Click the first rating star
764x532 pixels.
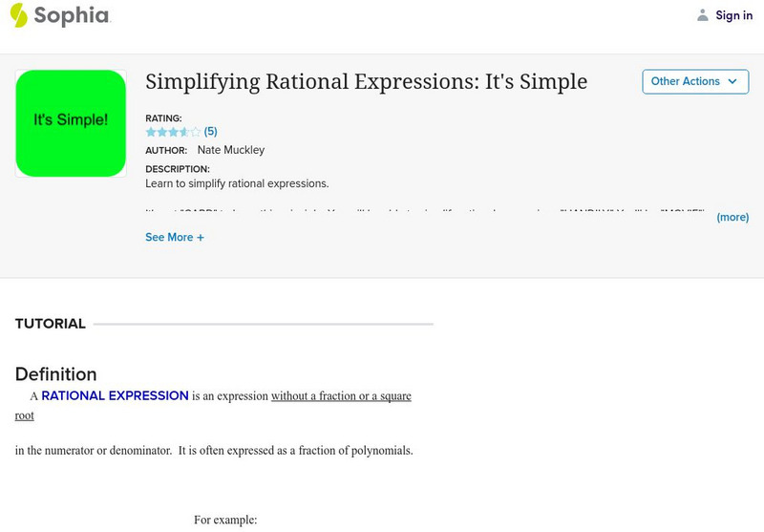[151, 132]
